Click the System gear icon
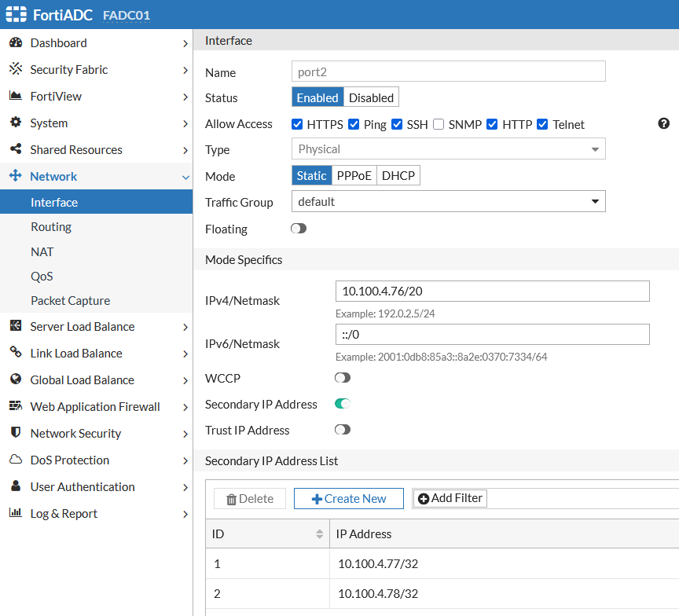This screenshot has width=679, height=616. click(15, 123)
